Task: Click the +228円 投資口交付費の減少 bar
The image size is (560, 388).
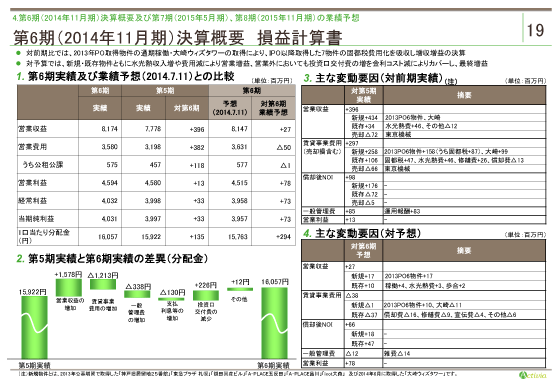Action: [x=206, y=295]
